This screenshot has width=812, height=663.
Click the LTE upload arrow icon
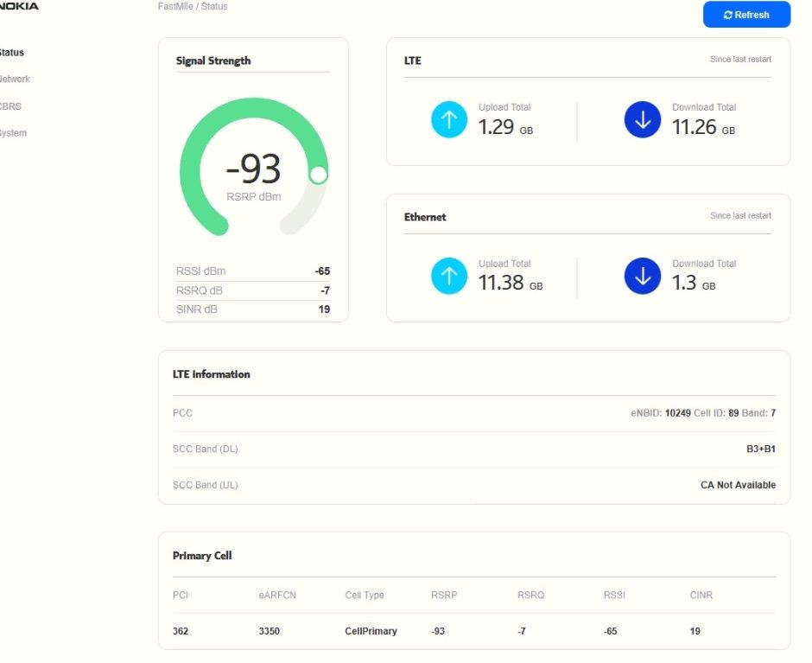click(x=449, y=120)
